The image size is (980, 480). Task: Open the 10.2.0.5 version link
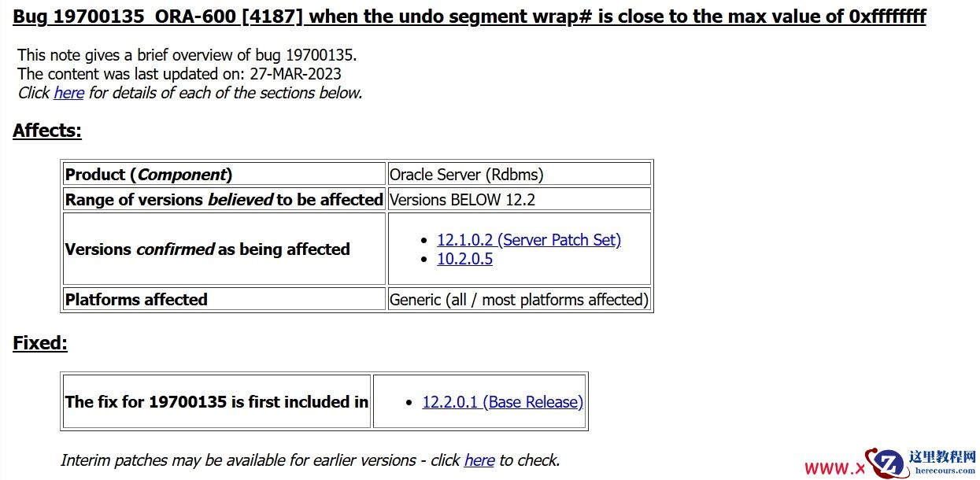464,259
